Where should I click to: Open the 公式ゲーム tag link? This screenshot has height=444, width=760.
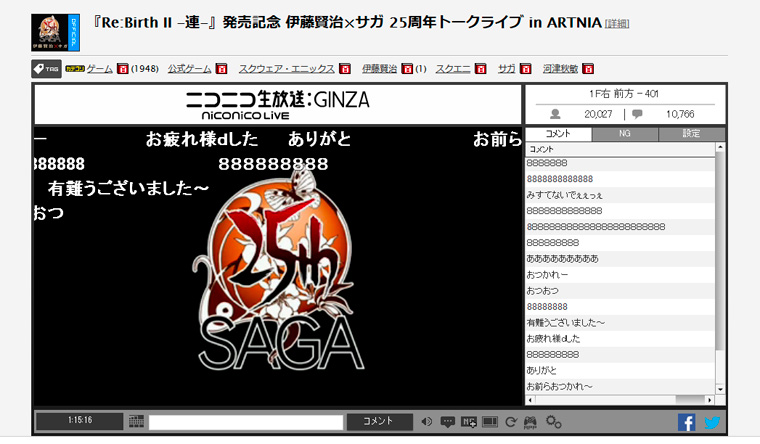click(x=190, y=69)
